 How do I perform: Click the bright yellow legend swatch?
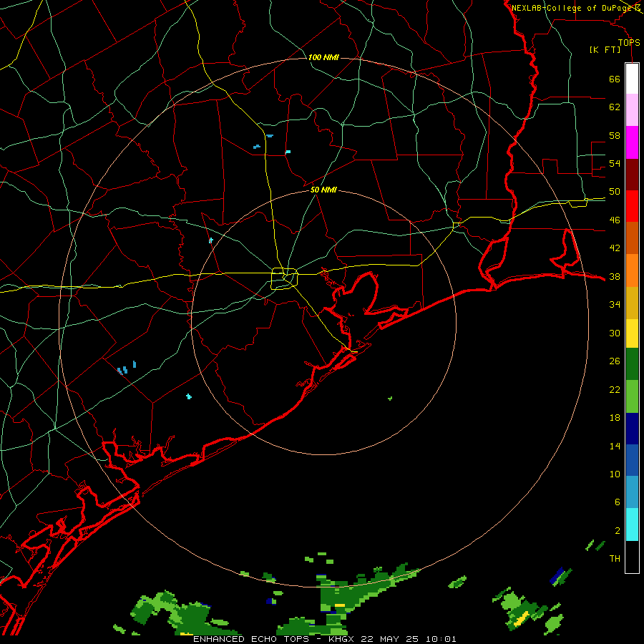pyautogui.click(x=632, y=333)
